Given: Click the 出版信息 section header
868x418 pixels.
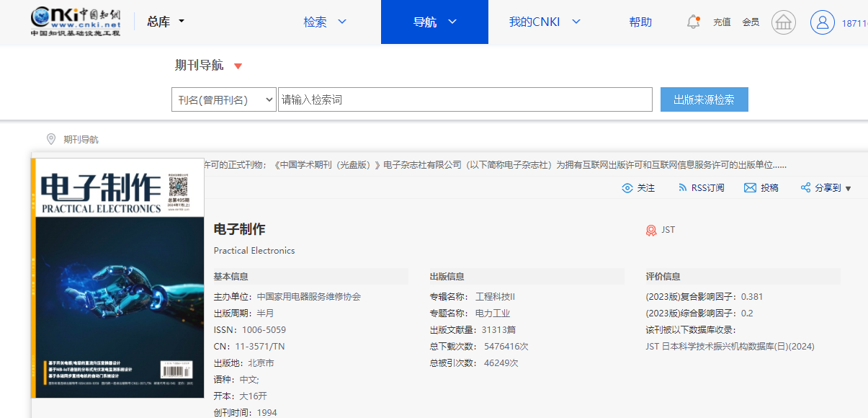Looking at the screenshot, I should [447, 277].
